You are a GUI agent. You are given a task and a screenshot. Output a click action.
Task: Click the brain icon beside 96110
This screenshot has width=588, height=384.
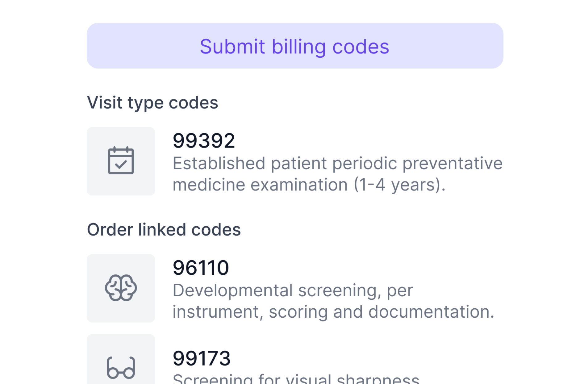point(121,288)
